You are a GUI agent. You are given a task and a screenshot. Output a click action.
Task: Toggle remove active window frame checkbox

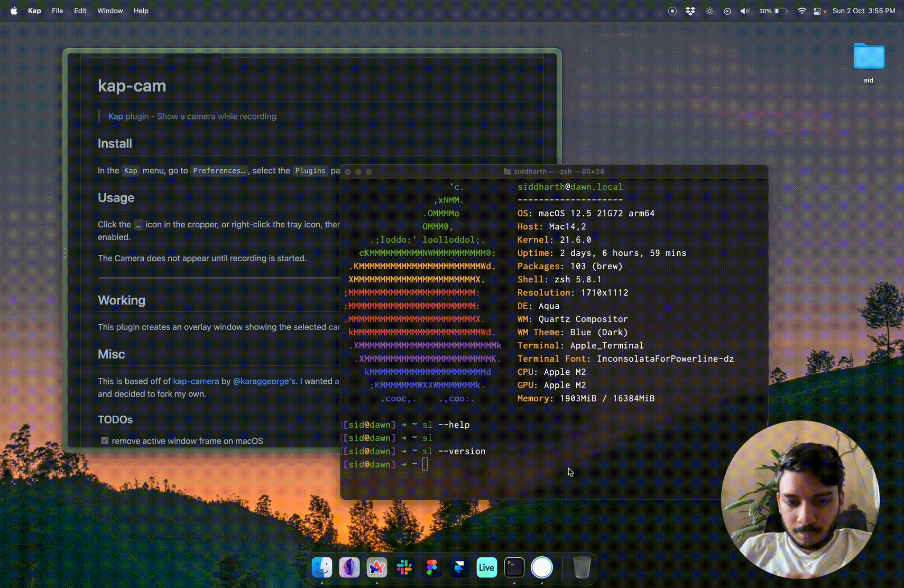pos(105,440)
